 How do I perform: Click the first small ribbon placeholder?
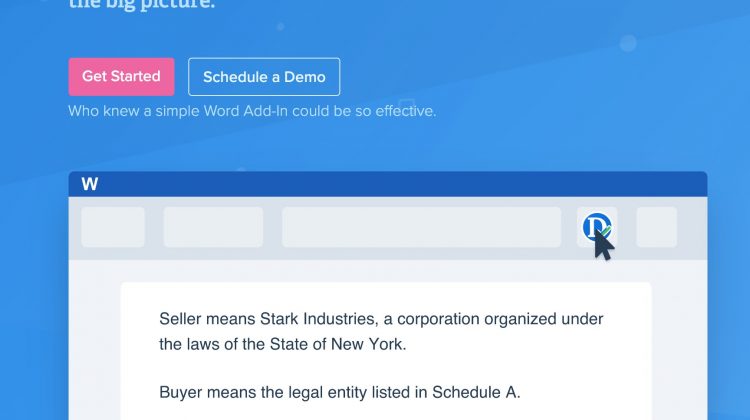click(113, 227)
